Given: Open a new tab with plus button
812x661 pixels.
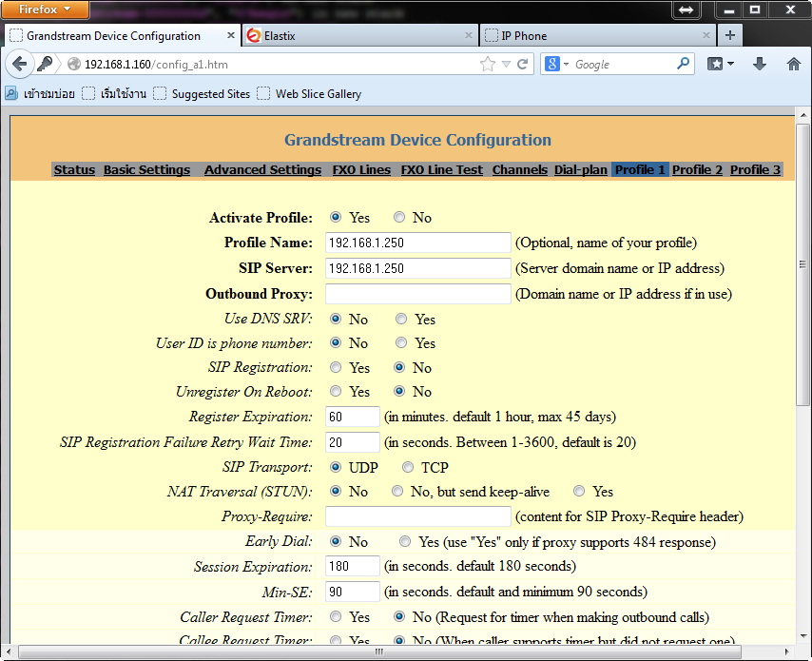Looking at the screenshot, I should (x=730, y=35).
